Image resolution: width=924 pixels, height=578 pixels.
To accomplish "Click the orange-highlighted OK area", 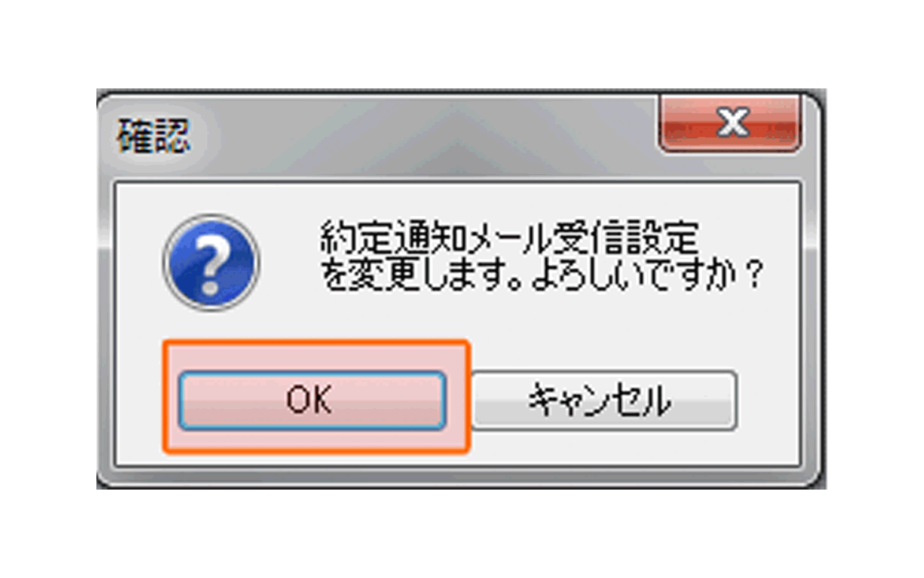I will click(x=316, y=397).
